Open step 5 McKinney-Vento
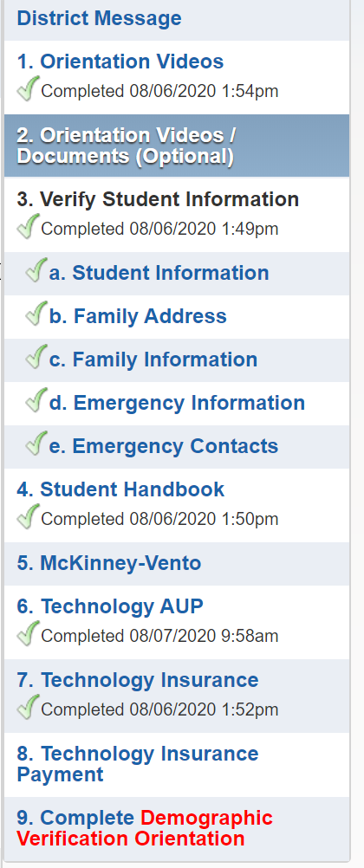This screenshot has width=364, height=868. click(109, 564)
